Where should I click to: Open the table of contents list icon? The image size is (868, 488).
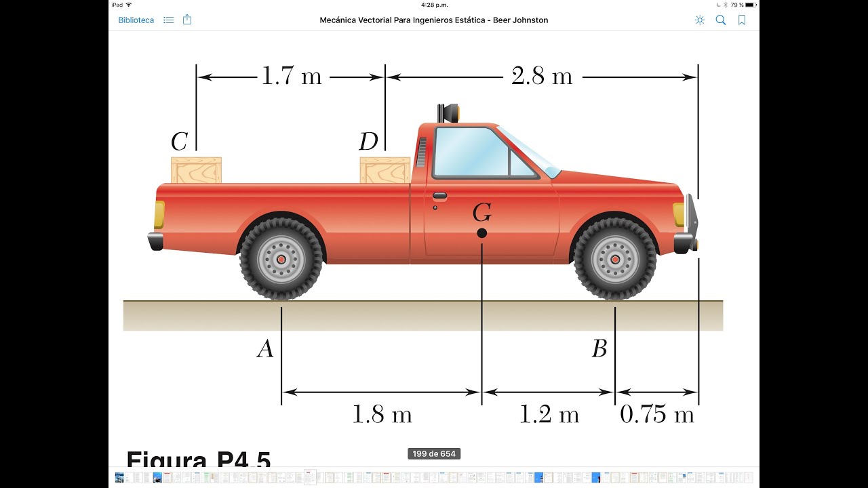click(x=169, y=20)
